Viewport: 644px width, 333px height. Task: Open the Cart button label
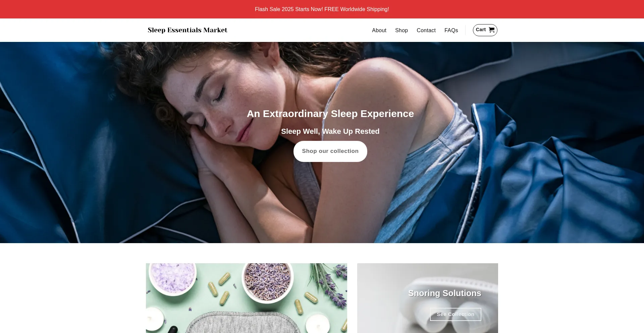pyautogui.click(x=481, y=30)
